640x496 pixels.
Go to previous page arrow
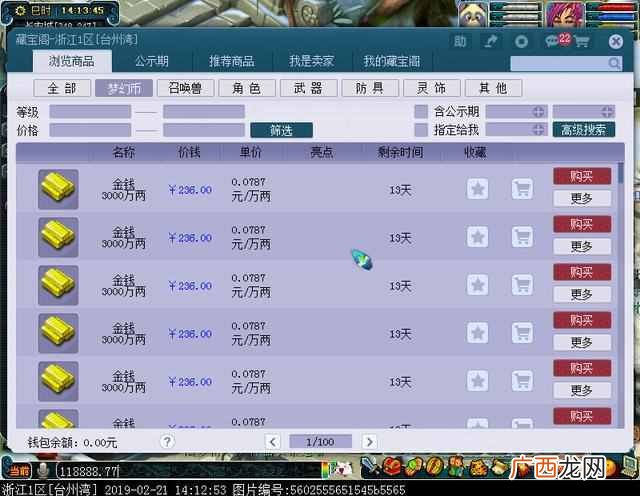[x=273, y=441]
